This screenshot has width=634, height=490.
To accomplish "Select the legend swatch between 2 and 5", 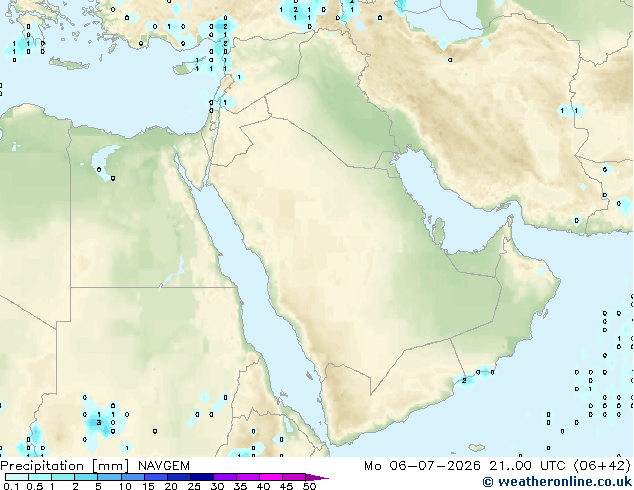I will tap(86, 477).
